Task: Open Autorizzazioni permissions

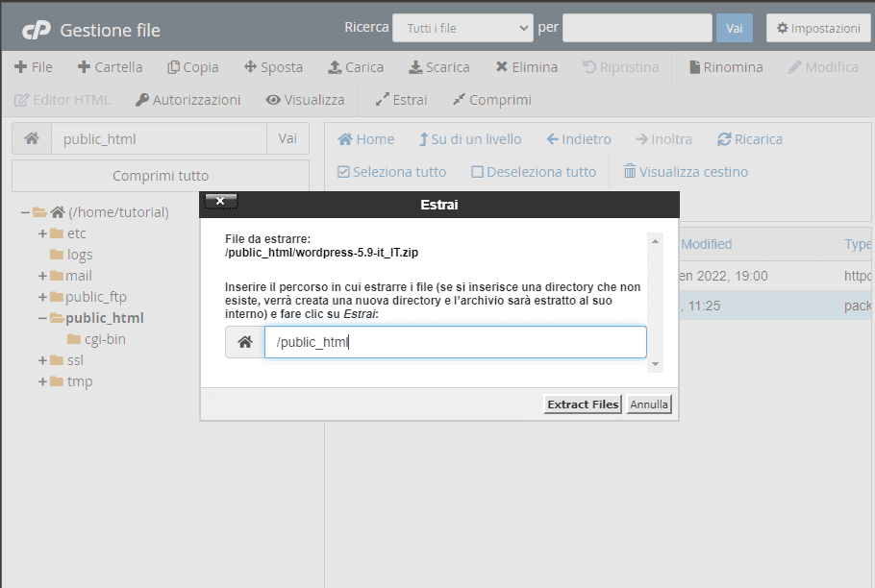Action: click(188, 100)
